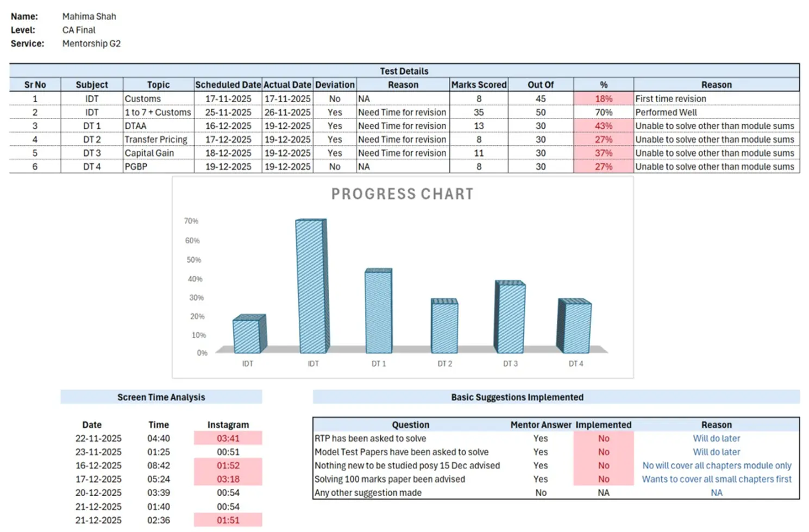The height and width of the screenshot is (532, 809).
Task: Click the Marks Scored column header
Action: pos(479,85)
